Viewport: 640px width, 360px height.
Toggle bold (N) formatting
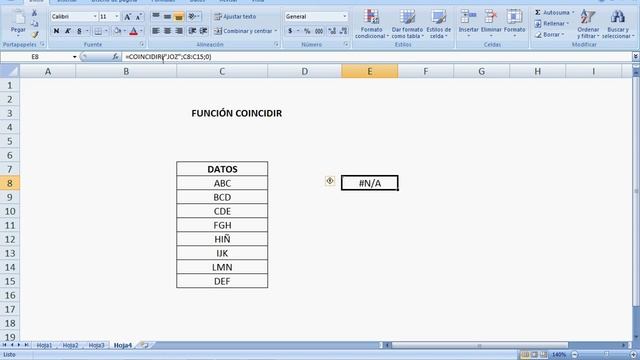tap(56, 31)
